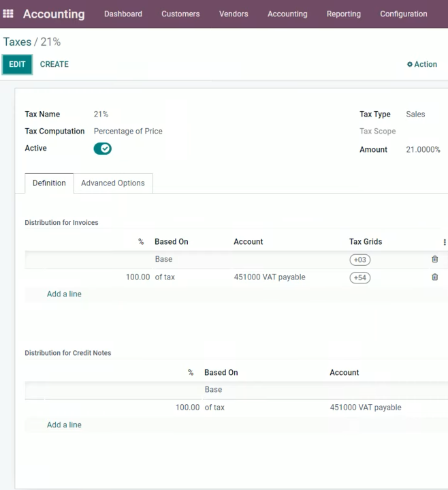
Task: Click the +54 tax grid tag
Action: tap(360, 277)
